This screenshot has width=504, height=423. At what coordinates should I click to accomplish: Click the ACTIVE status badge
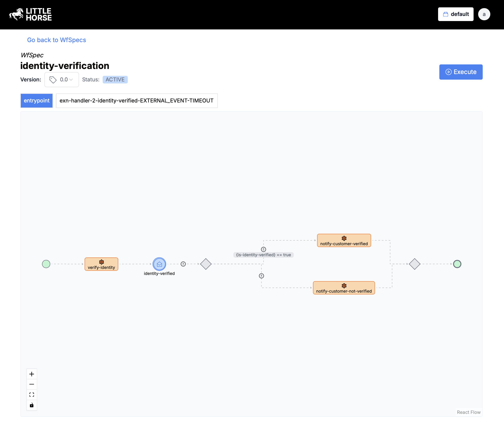pyautogui.click(x=115, y=79)
